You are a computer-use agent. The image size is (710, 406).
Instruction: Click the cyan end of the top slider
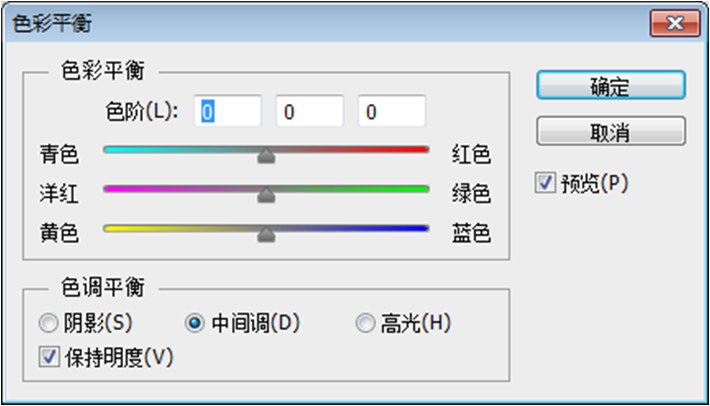109,150
